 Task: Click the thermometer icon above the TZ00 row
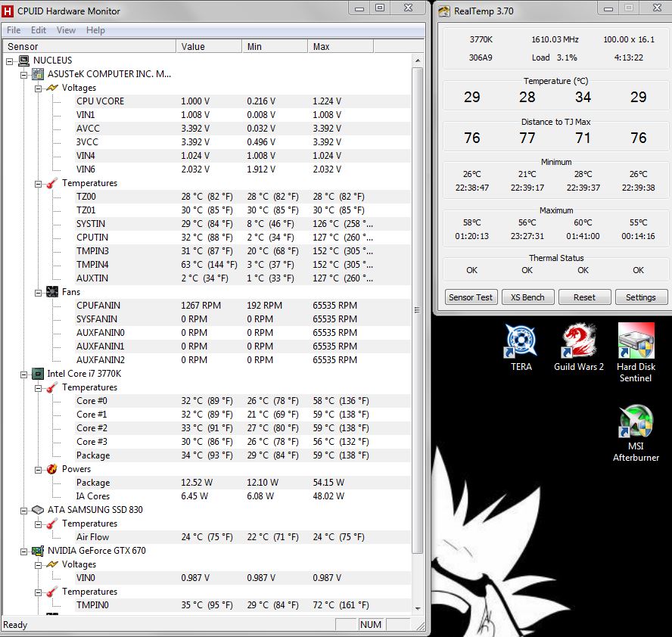coord(52,183)
